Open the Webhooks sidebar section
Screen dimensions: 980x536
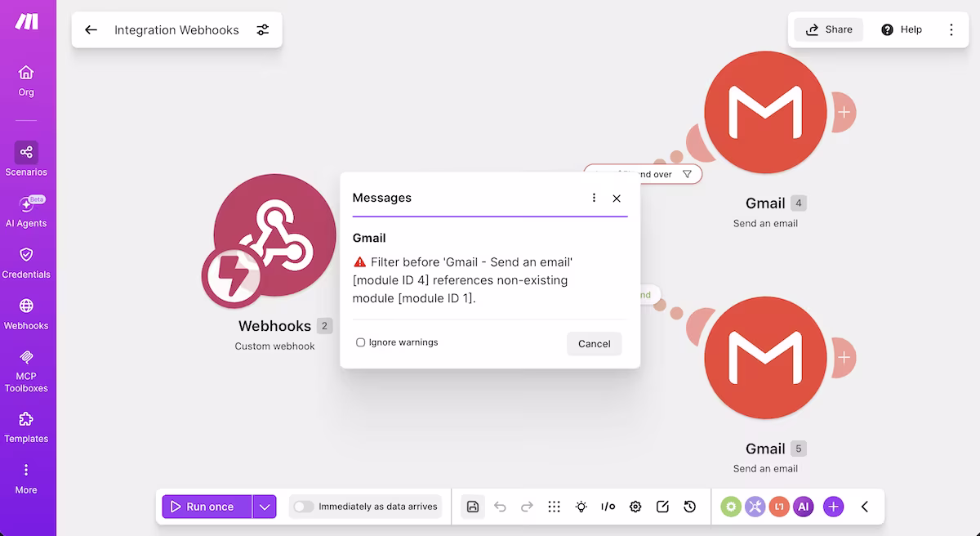(26, 314)
